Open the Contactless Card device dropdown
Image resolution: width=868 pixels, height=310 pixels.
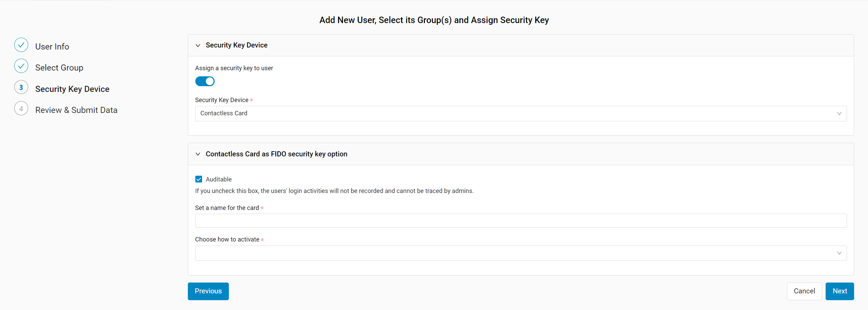point(521,114)
